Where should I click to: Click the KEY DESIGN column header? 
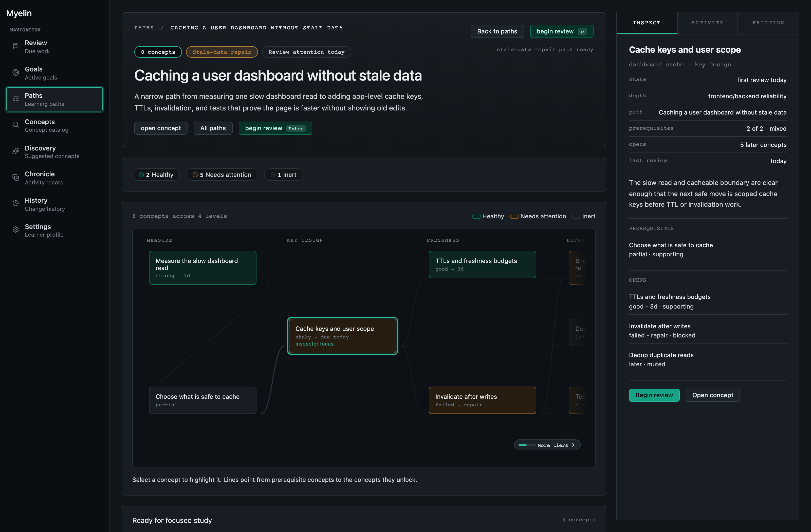pos(305,240)
